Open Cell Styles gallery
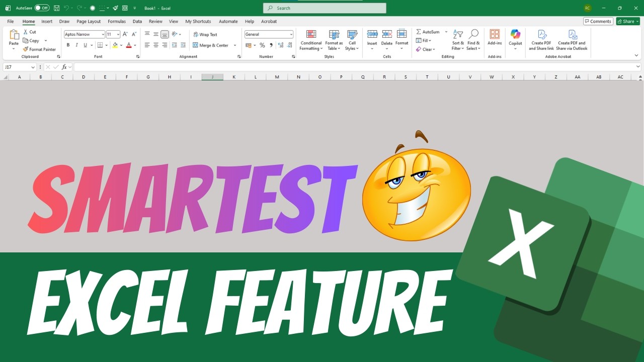The image size is (644, 362). tap(352, 40)
